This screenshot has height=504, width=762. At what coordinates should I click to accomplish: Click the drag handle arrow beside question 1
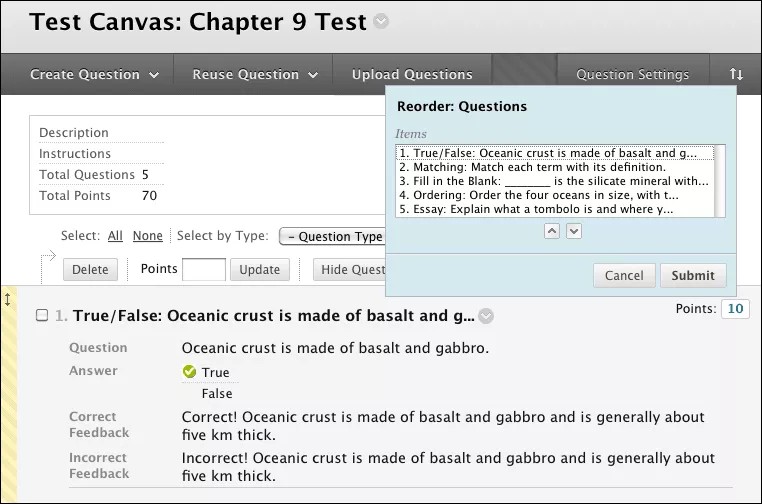pos(7,299)
